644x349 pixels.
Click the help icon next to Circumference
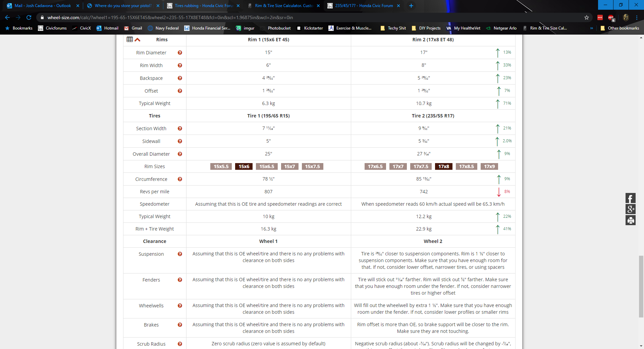180,179
